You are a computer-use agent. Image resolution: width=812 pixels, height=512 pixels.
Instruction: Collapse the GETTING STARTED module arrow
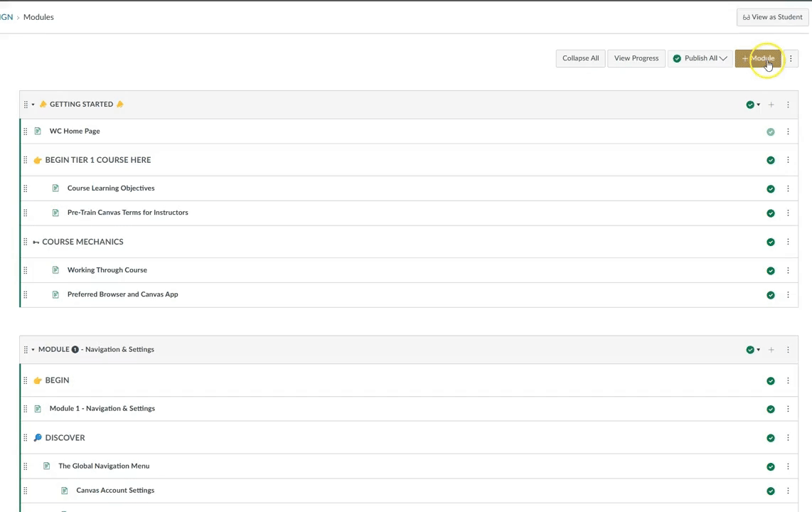(x=33, y=105)
